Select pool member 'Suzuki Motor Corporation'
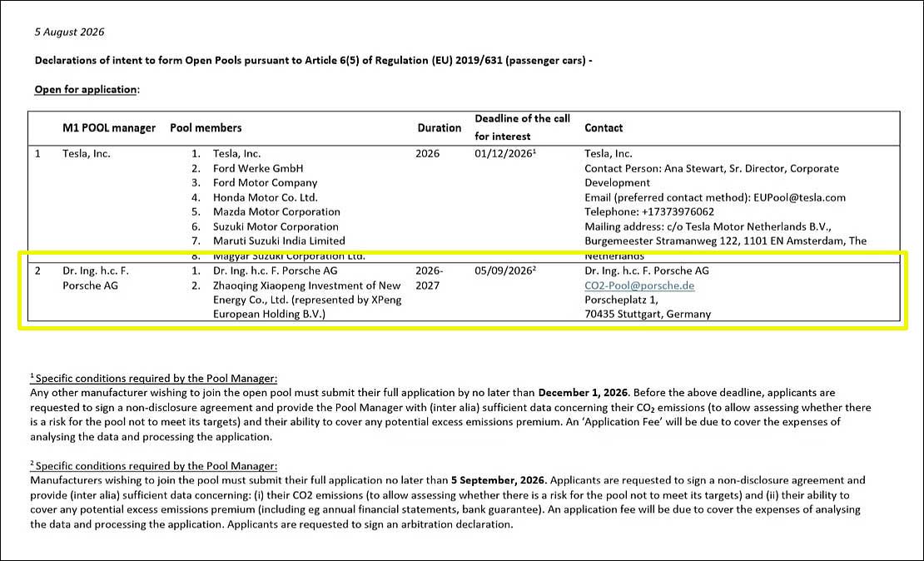This screenshot has width=924, height=561. (x=276, y=226)
